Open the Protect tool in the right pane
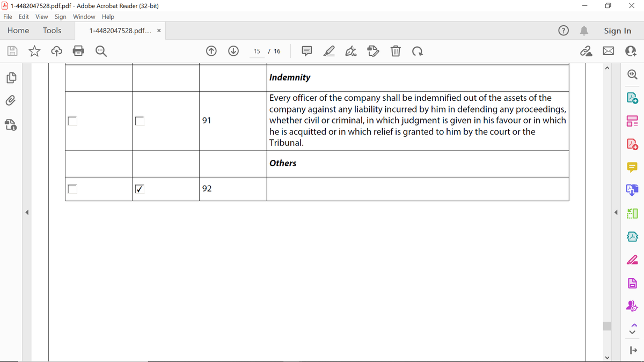Image resolution: width=644 pixels, height=362 pixels. [632, 283]
